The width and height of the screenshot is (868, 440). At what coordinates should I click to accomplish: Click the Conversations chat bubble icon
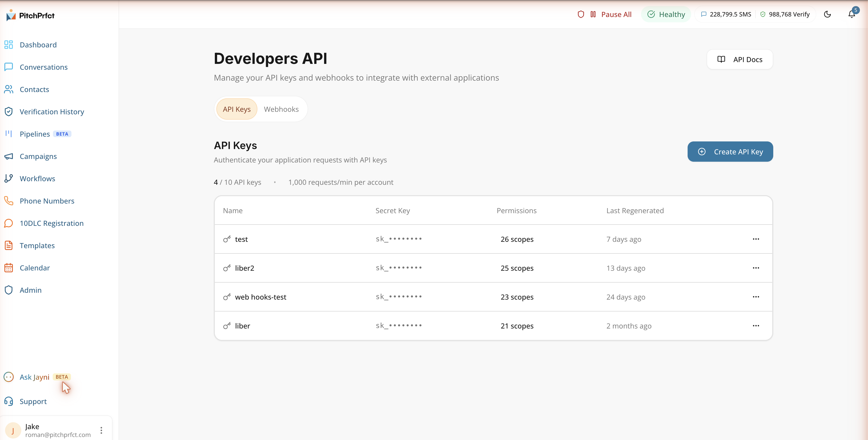(x=9, y=67)
